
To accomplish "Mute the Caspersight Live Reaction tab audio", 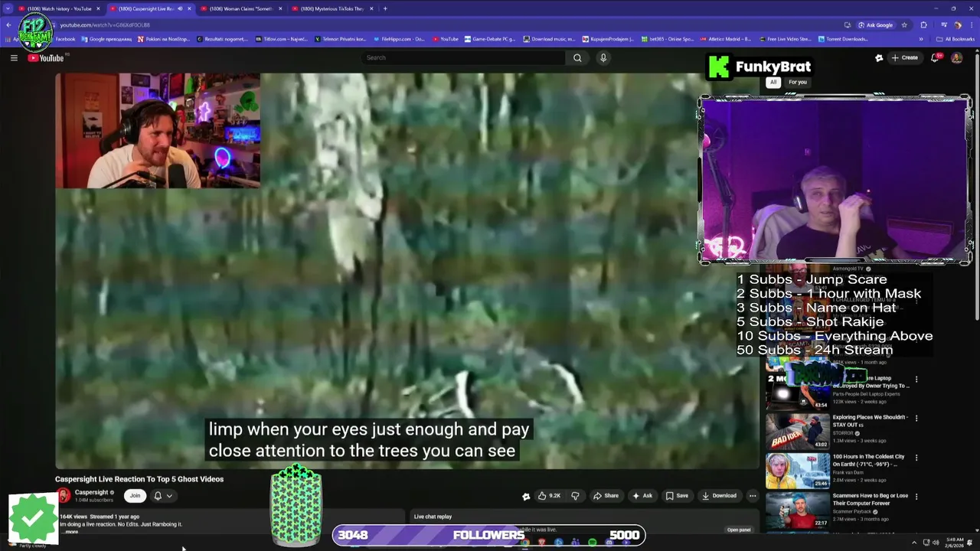I will tap(180, 8).
